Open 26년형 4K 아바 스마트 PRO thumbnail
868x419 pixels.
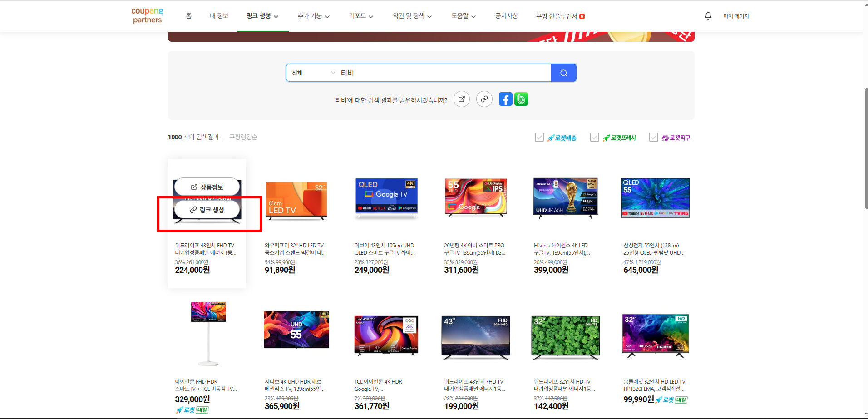pos(476,197)
